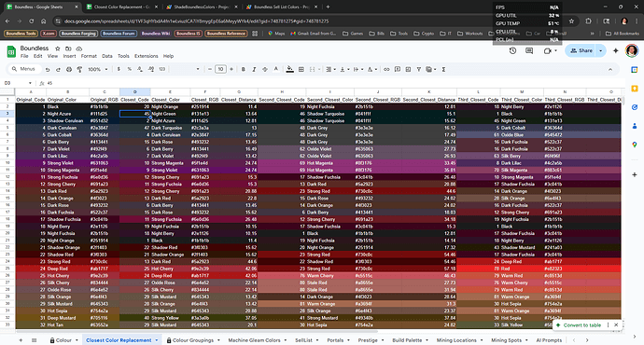
Task: Format as percent icon
Action: 130,69
